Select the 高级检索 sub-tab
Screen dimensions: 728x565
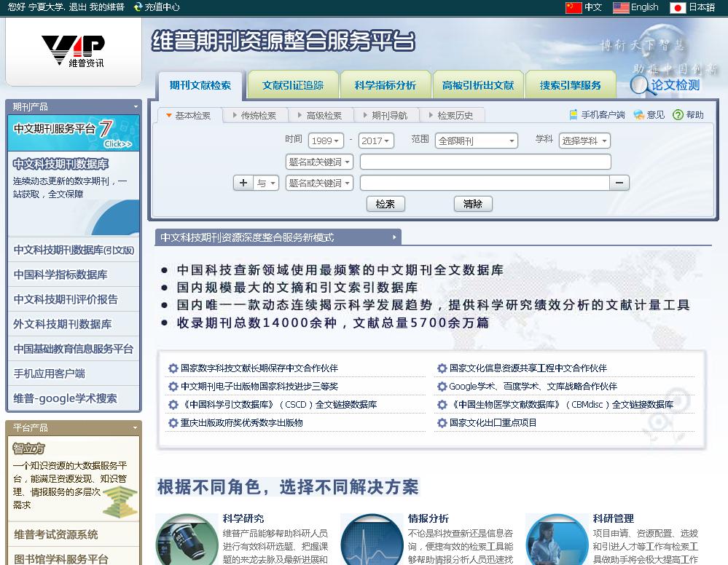pos(321,116)
